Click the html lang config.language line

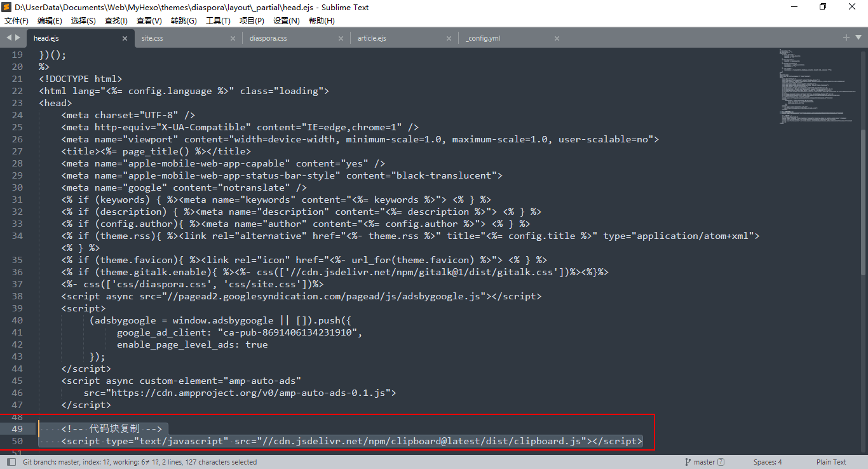point(184,91)
